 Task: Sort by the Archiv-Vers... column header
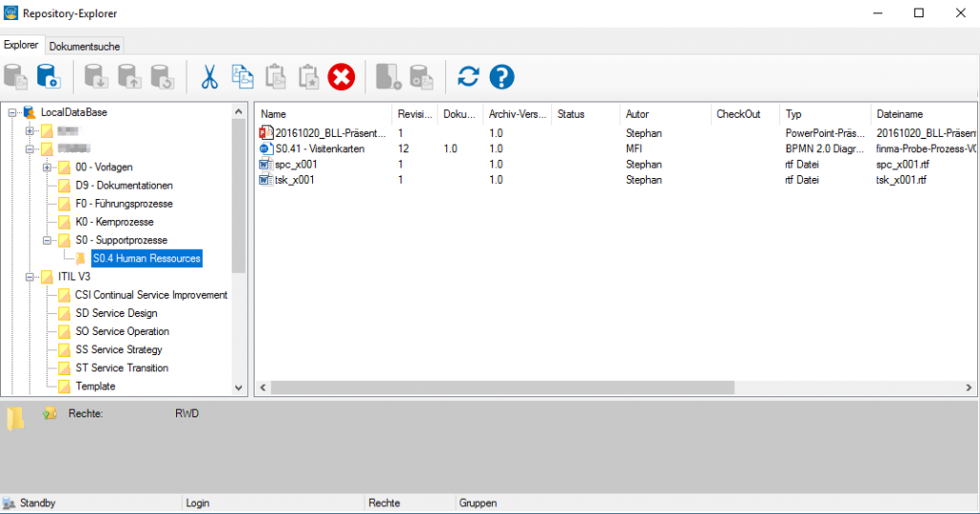click(x=518, y=114)
